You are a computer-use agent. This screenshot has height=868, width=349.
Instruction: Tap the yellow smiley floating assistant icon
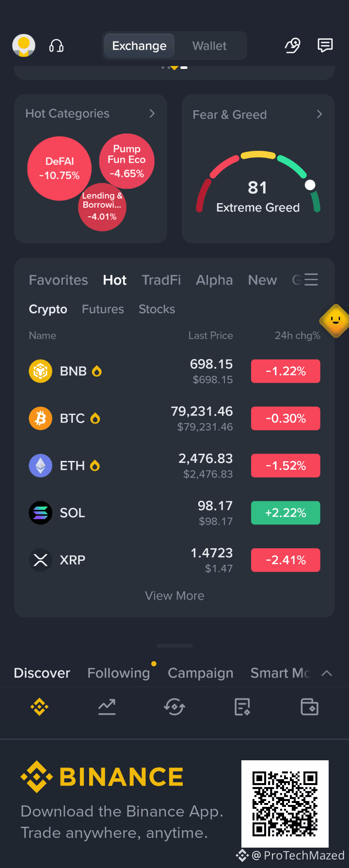[335, 321]
